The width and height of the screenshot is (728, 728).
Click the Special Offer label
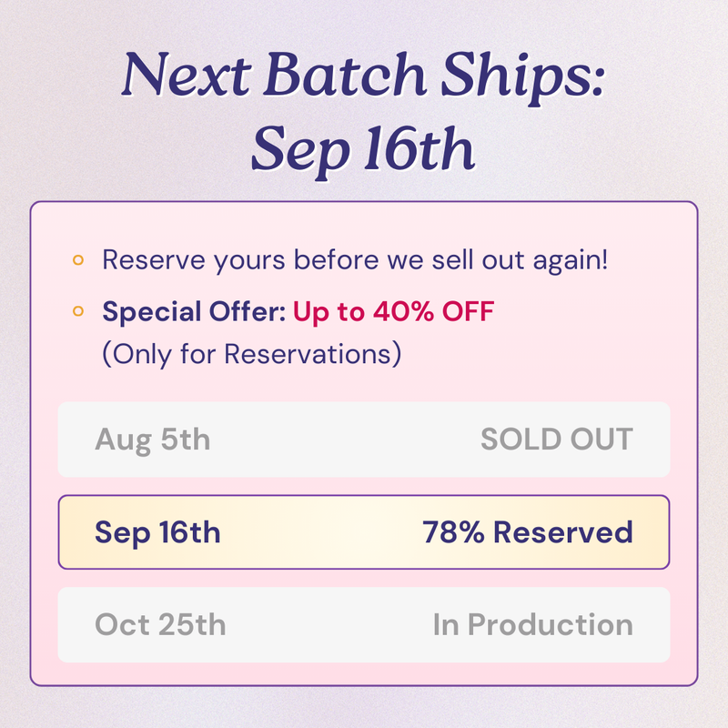coord(194,311)
